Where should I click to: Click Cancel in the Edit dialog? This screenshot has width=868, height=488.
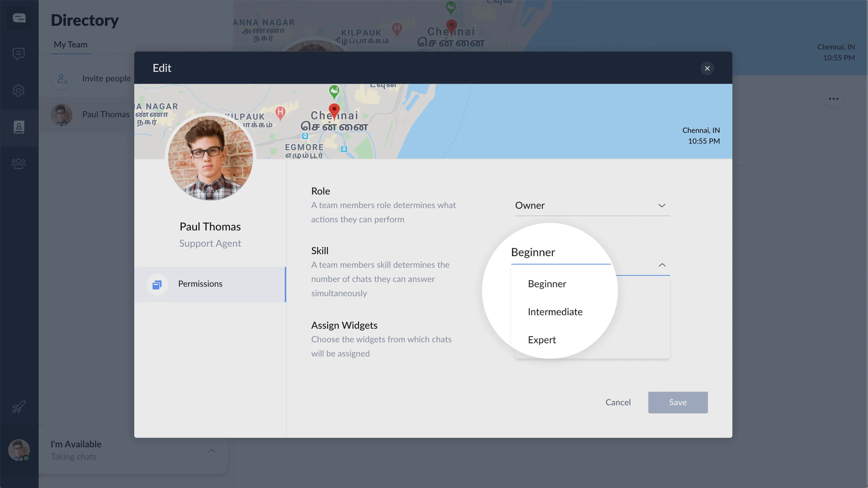pos(618,402)
